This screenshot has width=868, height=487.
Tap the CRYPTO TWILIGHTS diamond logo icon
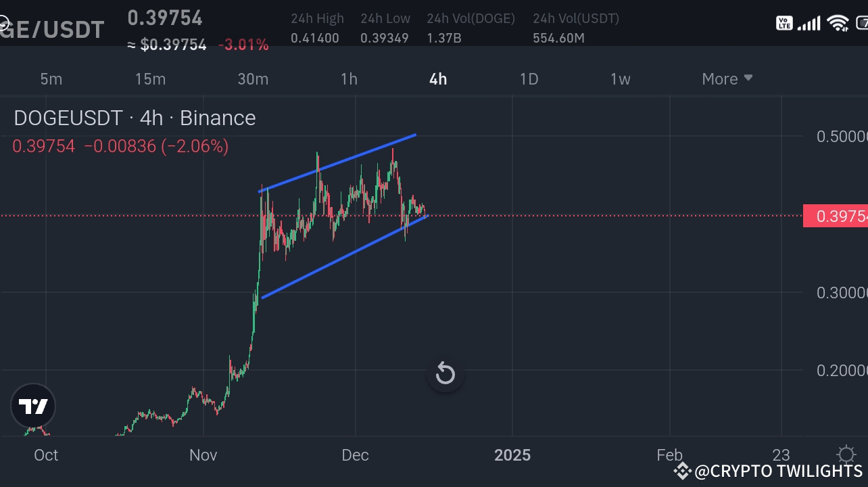tap(683, 470)
